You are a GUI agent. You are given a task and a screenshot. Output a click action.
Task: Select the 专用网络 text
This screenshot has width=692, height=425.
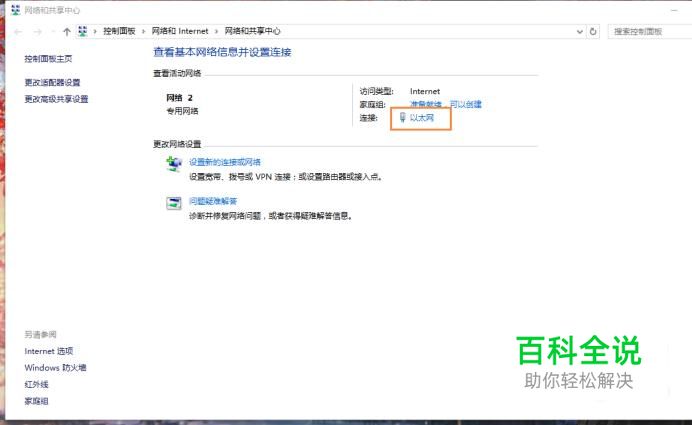tap(182, 111)
